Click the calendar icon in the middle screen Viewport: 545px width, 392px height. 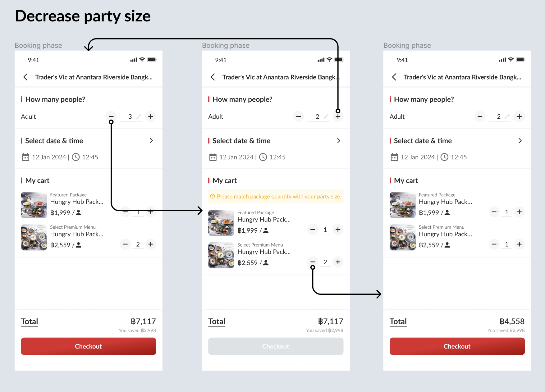pos(213,157)
